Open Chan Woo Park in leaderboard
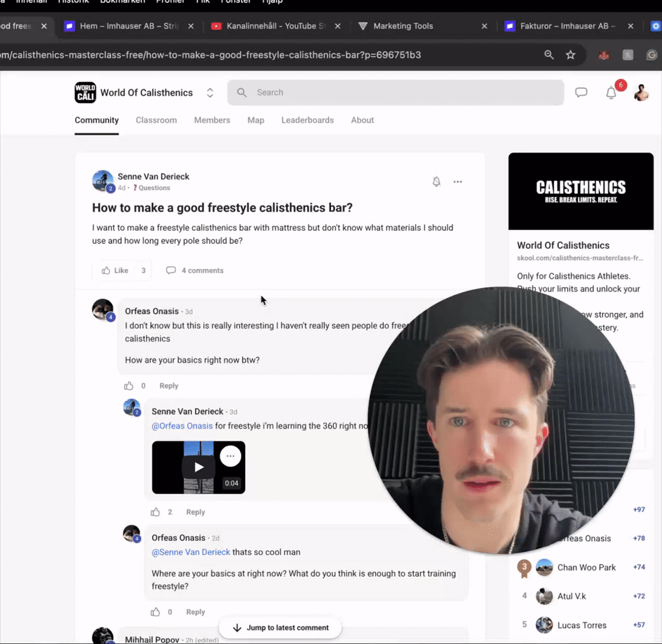The image size is (662, 644). pos(586,567)
